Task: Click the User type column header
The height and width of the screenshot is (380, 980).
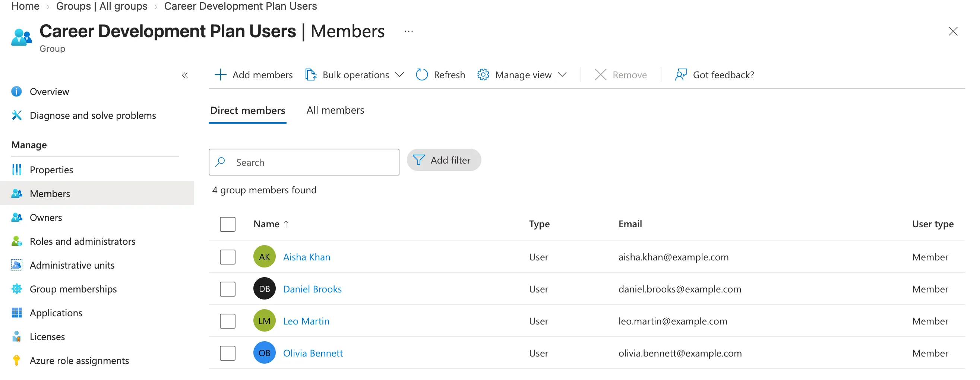Action: pos(933,224)
